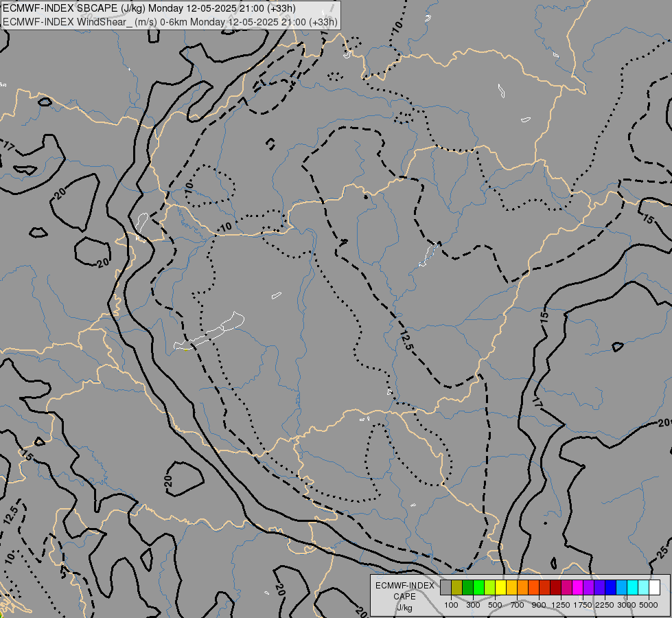The width and height of the screenshot is (672, 618).
Task: Select the indigo swatch left of 2250 tick
Action: 599,587
